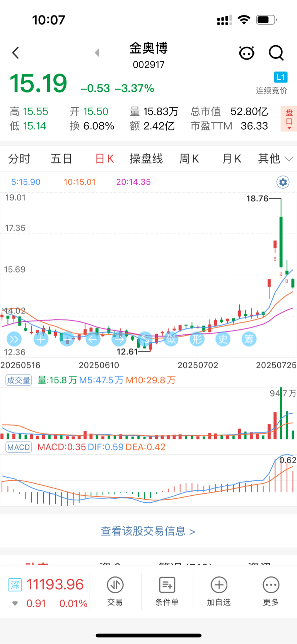Screen dimensions: 297x644
Task: Switch to previous stock via small triangle
Action: (x=97, y=53)
